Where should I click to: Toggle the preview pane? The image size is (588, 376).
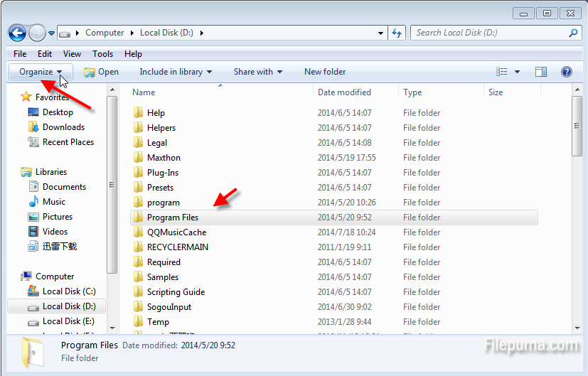pos(541,72)
